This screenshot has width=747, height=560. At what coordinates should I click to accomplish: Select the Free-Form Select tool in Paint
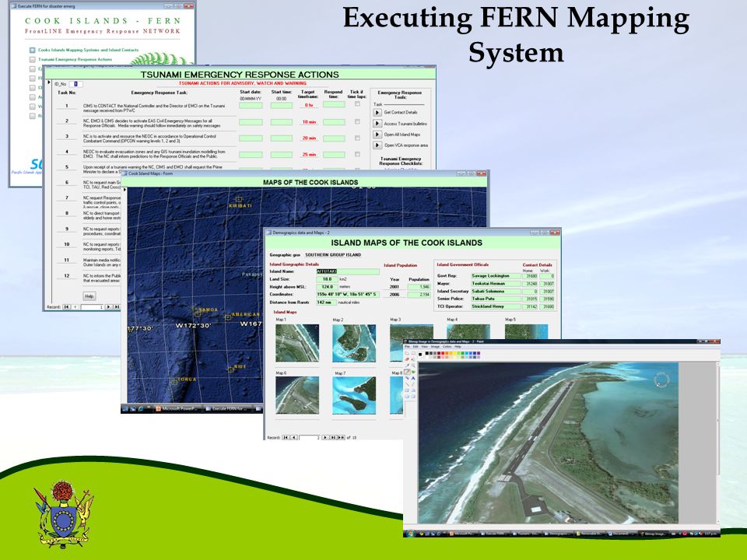coord(407,353)
